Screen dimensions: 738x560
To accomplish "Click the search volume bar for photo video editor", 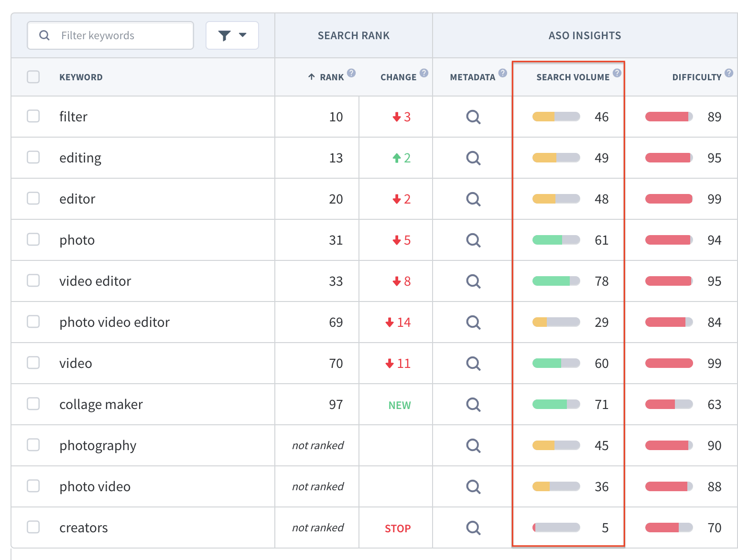I will 556,322.
